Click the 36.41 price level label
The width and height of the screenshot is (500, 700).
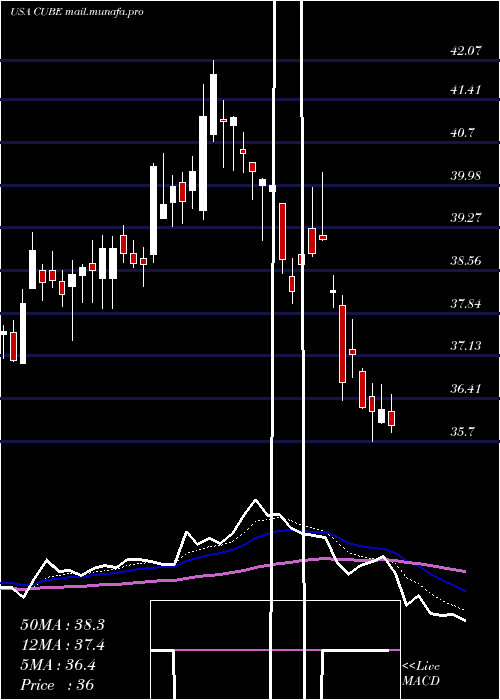pos(466,389)
